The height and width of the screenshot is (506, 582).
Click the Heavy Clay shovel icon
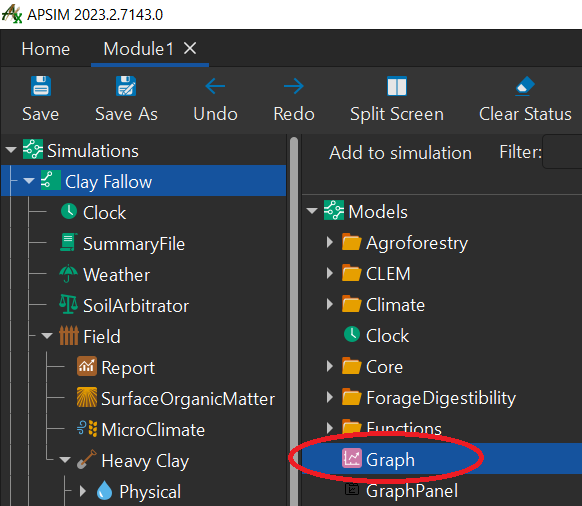tap(86, 460)
